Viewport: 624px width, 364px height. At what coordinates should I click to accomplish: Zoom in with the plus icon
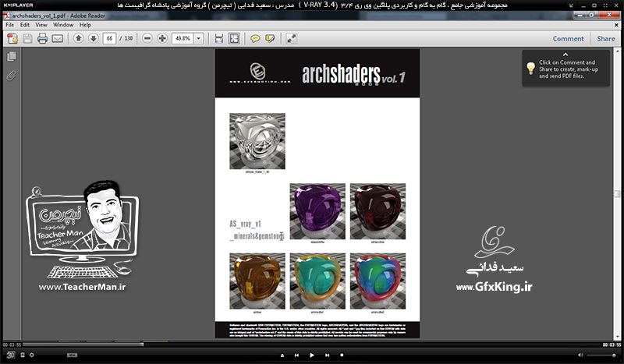click(x=162, y=38)
